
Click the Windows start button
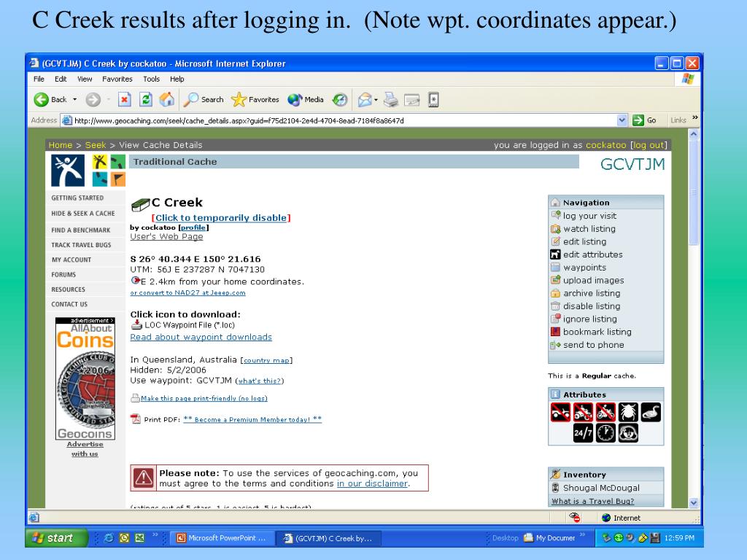(56, 538)
